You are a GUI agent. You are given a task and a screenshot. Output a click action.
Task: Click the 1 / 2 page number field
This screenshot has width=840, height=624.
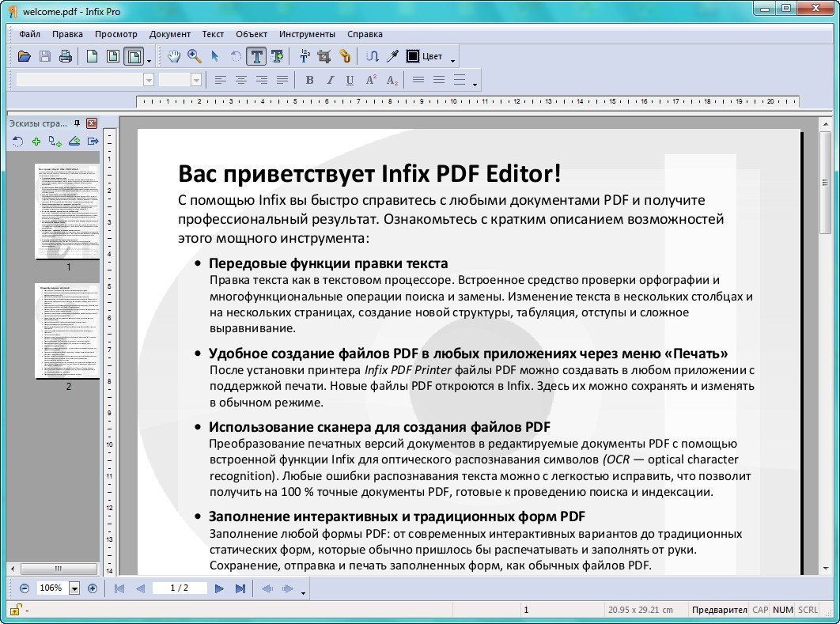[x=180, y=588]
